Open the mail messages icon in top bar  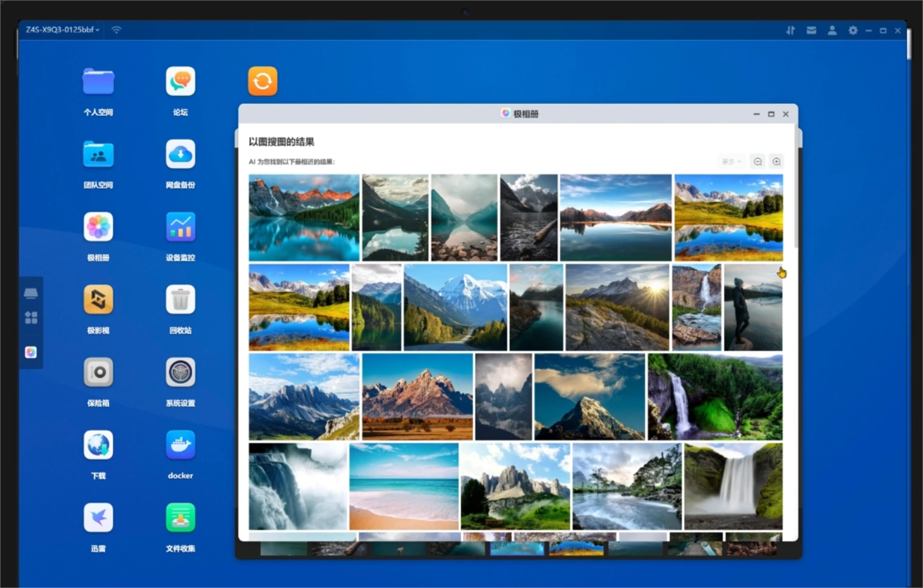pos(811,30)
